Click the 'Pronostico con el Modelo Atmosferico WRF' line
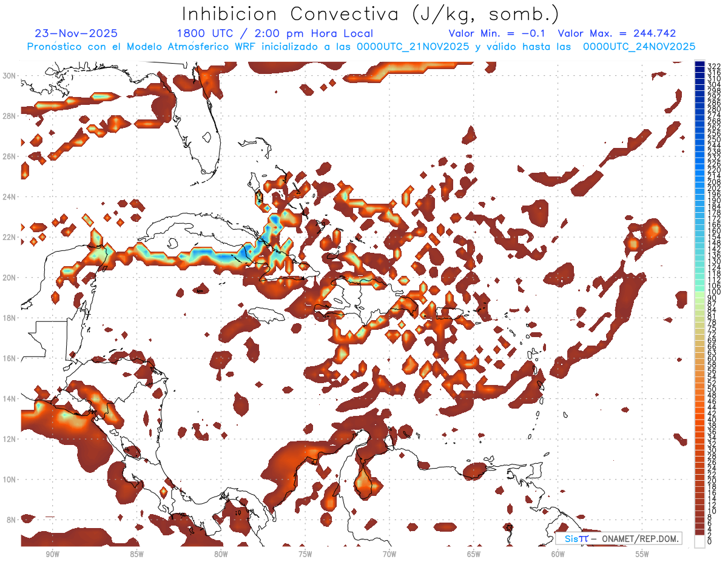The height and width of the screenshot is (562, 728). [362, 47]
